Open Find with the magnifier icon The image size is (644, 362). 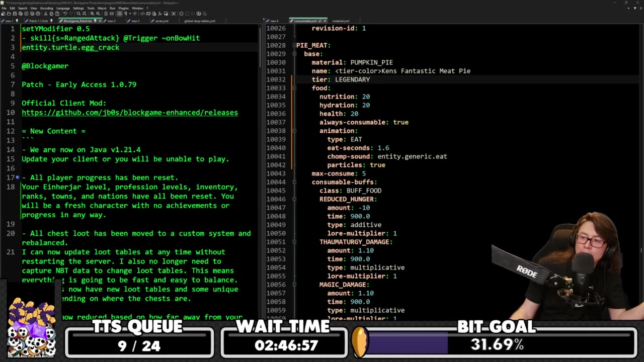(x=79, y=14)
